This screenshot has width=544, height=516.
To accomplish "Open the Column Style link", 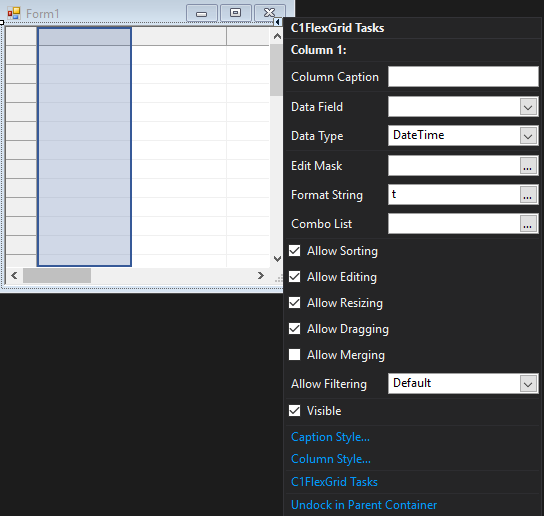I will click(x=331, y=459).
